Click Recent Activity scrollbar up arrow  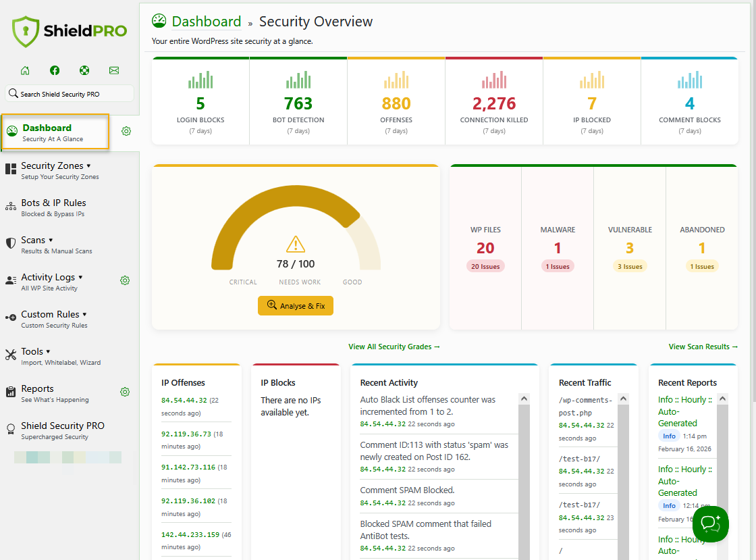tap(524, 399)
